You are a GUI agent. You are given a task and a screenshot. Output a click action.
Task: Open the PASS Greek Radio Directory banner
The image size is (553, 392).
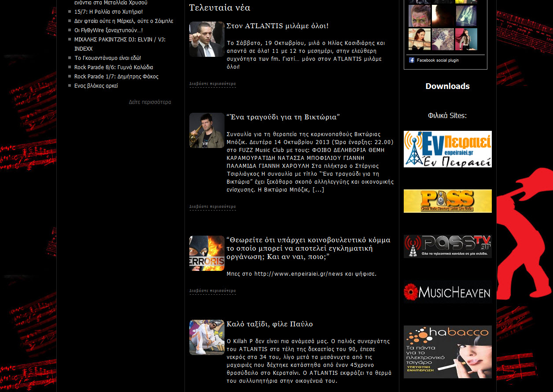(x=447, y=201)
